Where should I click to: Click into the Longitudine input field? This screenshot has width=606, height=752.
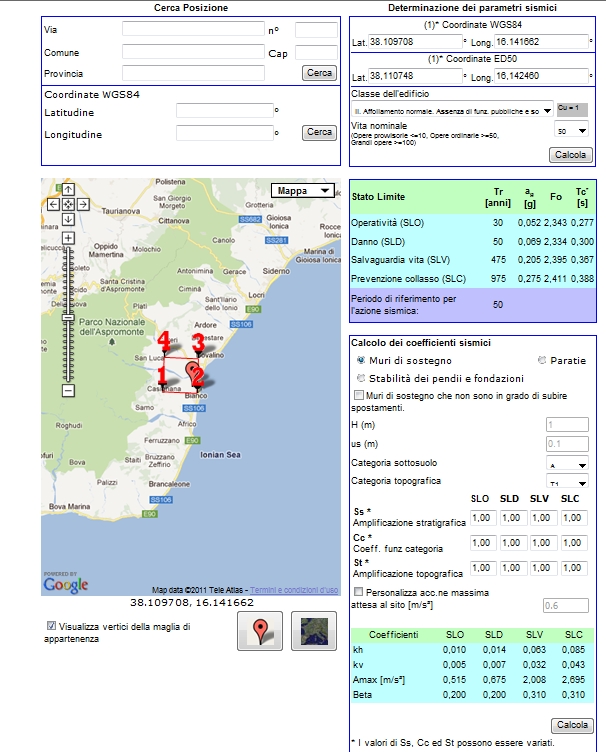[x=225, y=133]
